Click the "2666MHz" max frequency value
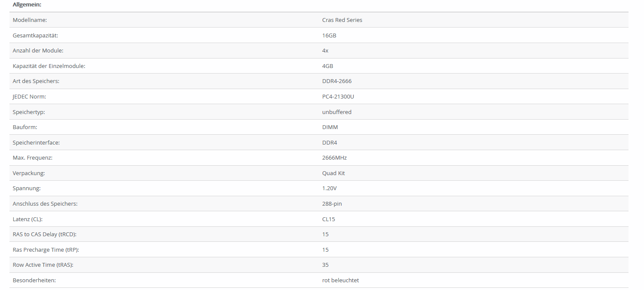Viewport: 644px width, 290px height. click(334, 157)
